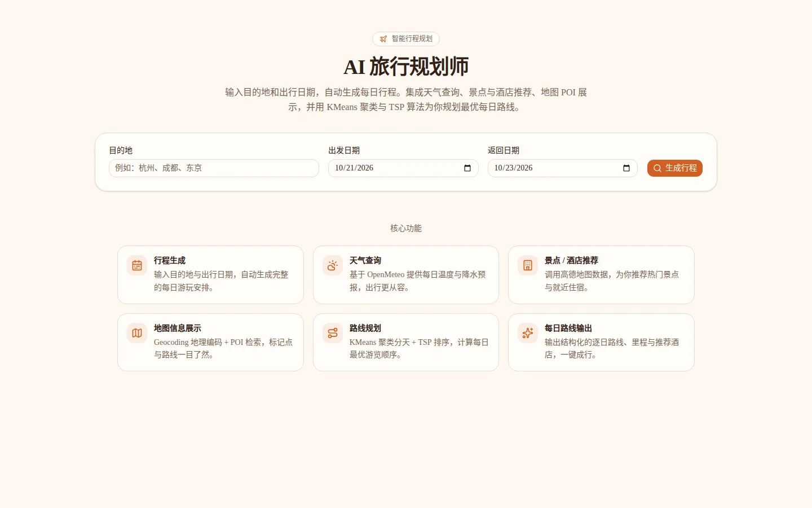Click the sparkles icon on the 每日路线输出 card
812x508 pixels.
click(x=528, y=333)
